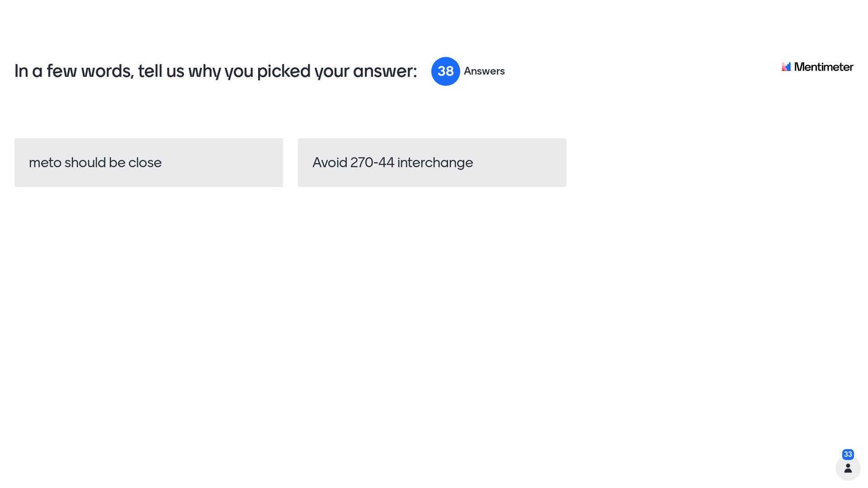868x488 pixels.
Task: Click the word "why" in the question heading
Action: click(204, 71)
